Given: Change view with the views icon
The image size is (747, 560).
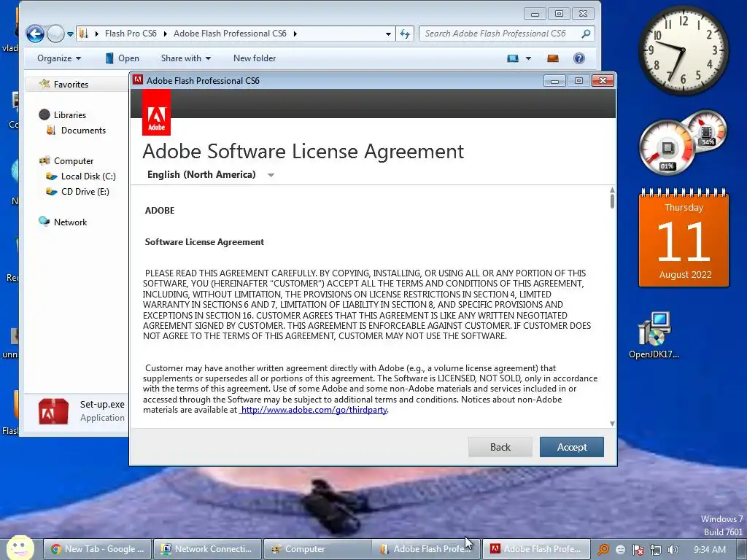Looking at the screenshot, I should (x=513, y=58).
